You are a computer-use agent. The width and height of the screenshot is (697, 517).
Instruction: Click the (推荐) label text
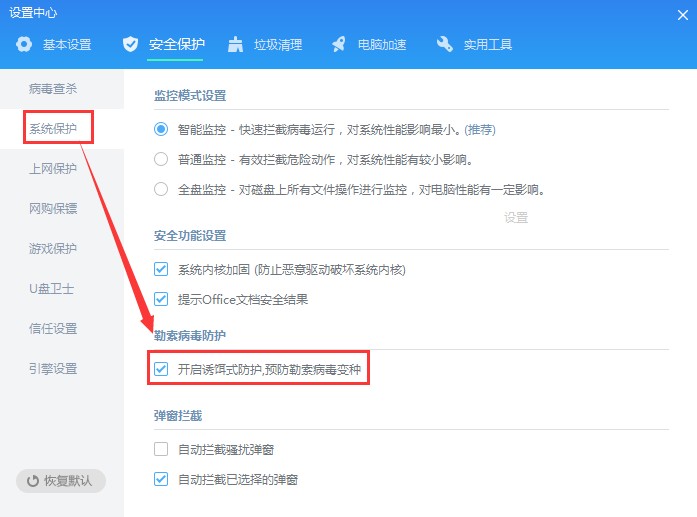click(x=480, y=130)
